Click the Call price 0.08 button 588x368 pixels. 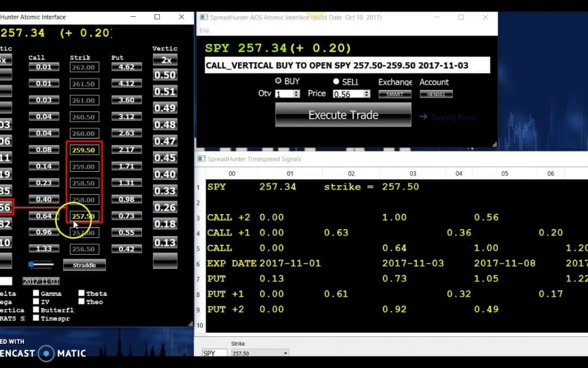coord(44,149)
